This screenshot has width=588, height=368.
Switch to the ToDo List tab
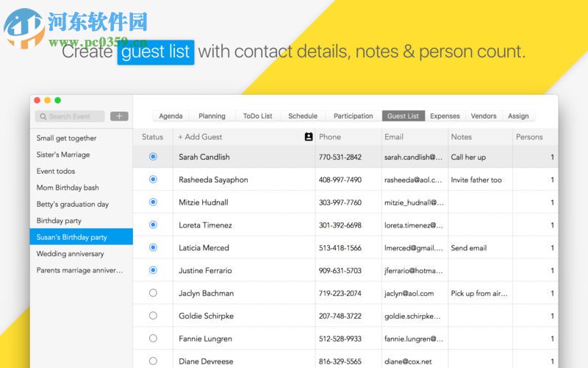(258, 116)
